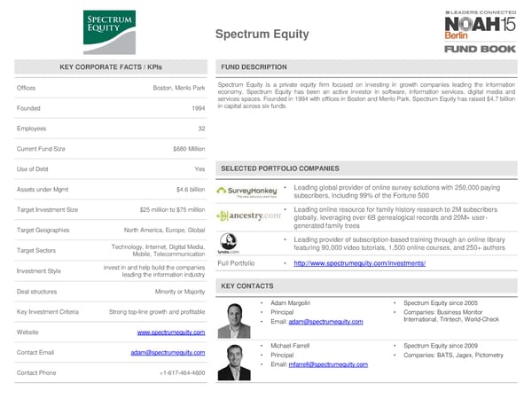Viewport: 532px width, 399px height.
Task: Click the lynda.com logo
Action: point(228,242)
